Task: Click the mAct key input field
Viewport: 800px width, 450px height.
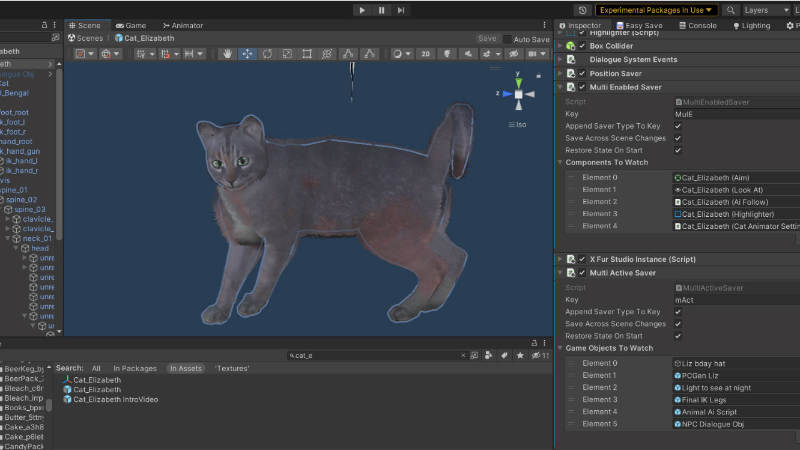Action: (x=736, y=300)
